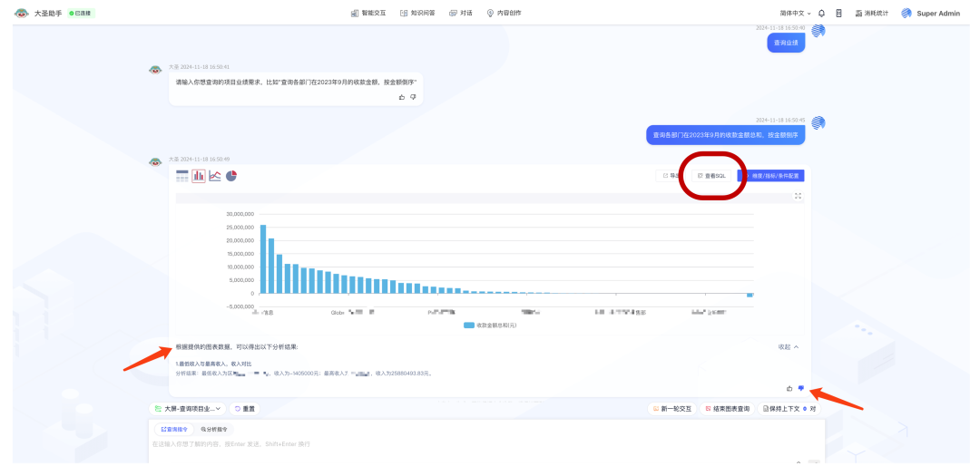980x476 pixels.
Task: Go to the 内容创作 tab
Action: tap(504, 14)
